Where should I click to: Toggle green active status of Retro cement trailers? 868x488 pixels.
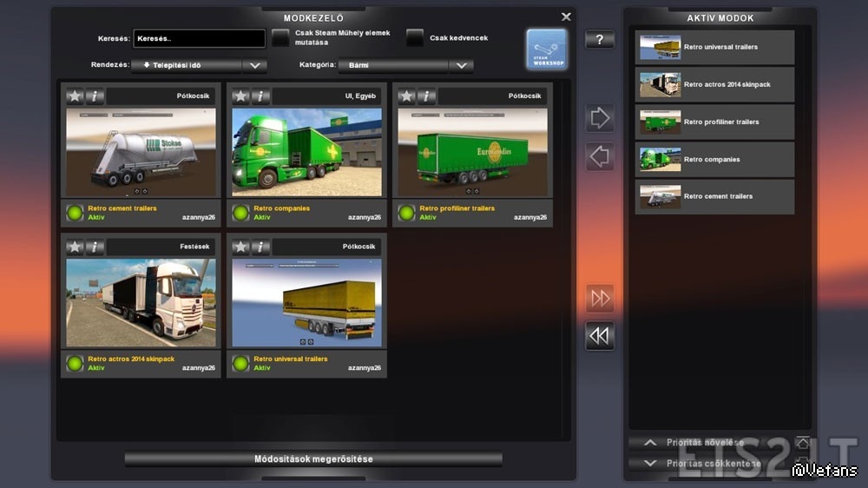pyautogui.click(x=75, y=213)
